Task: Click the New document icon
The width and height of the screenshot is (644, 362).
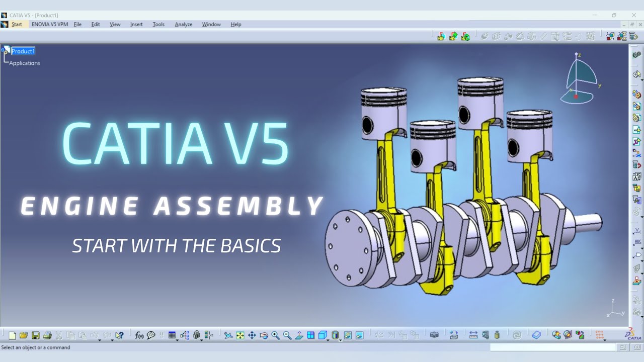Action: pyautogui.click(x=12, y=335)
